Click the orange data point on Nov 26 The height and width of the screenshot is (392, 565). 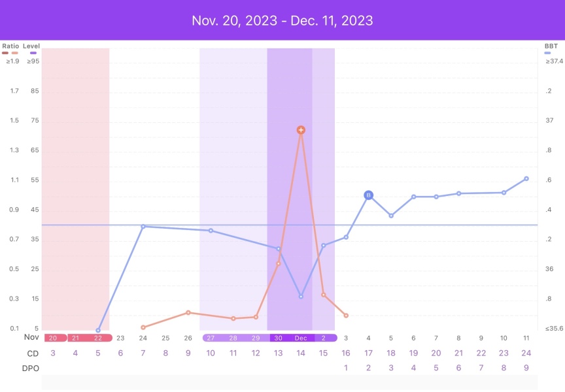point(188,312)
